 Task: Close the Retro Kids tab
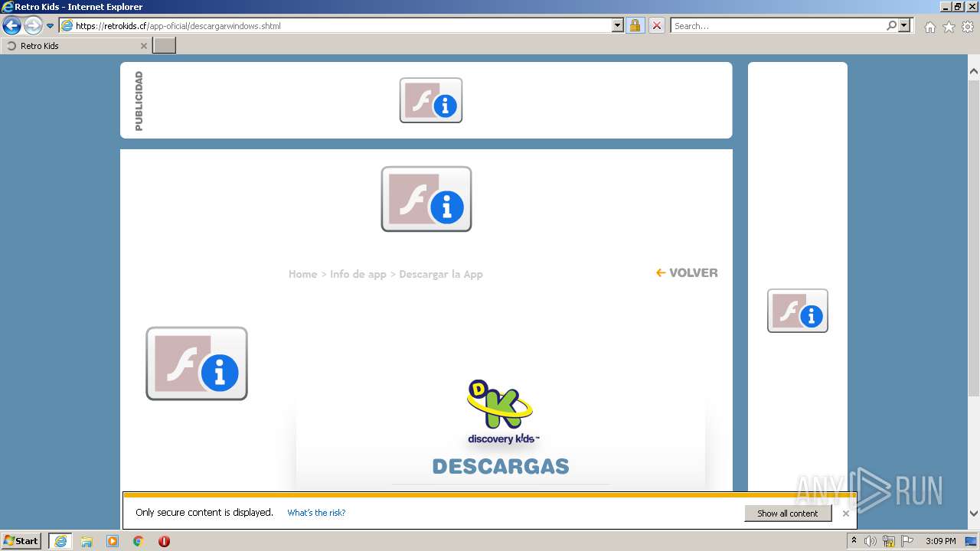[x=143, y=46]
